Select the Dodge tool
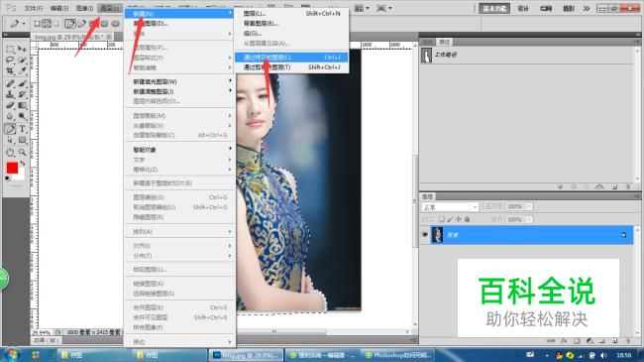The width and height of the screenshot is (644, 362). pos(22,116)
